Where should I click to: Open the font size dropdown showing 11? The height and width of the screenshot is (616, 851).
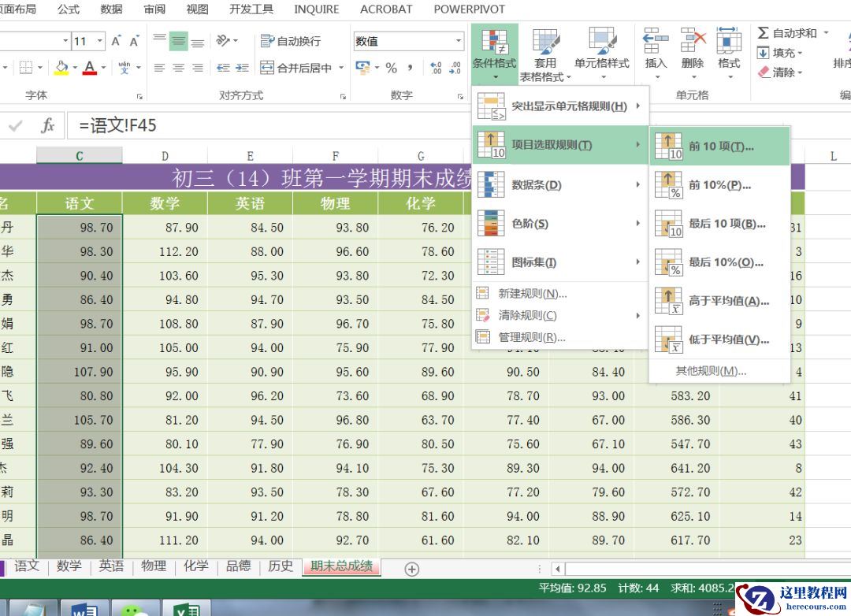100,41
